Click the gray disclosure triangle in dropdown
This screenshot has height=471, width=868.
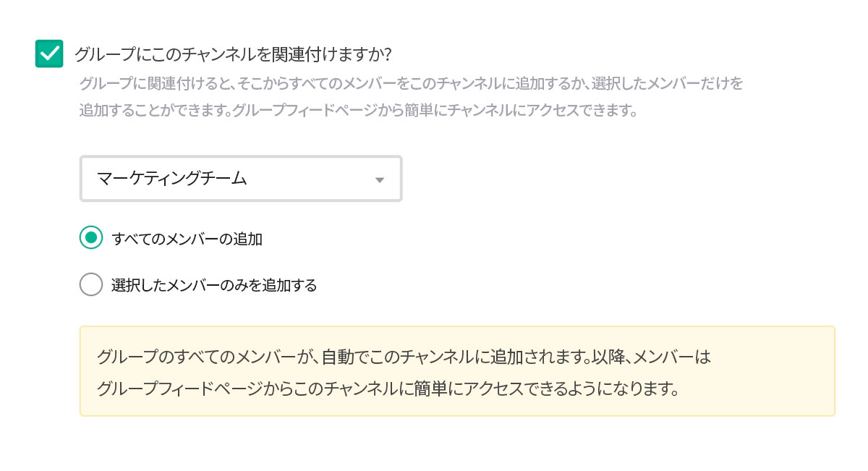point(379,179)
